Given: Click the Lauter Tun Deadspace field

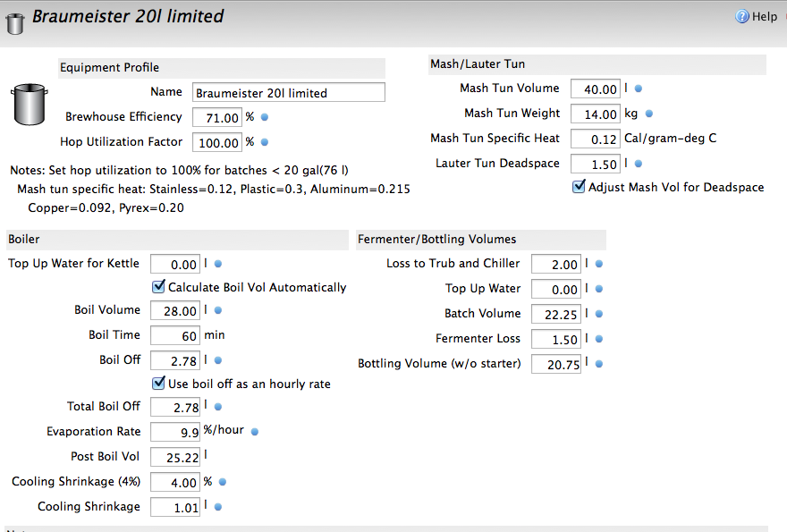Looking at the screenshot, I should tap(596, 164).
